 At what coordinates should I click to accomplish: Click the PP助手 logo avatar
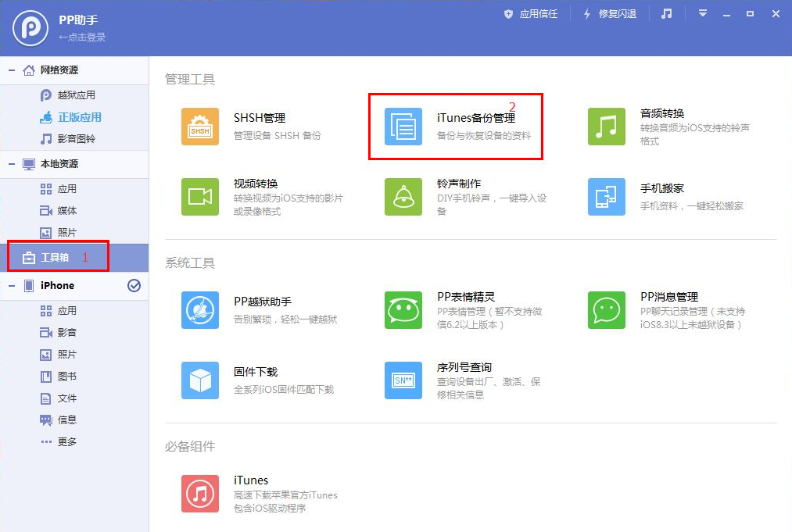click(30, 28)
